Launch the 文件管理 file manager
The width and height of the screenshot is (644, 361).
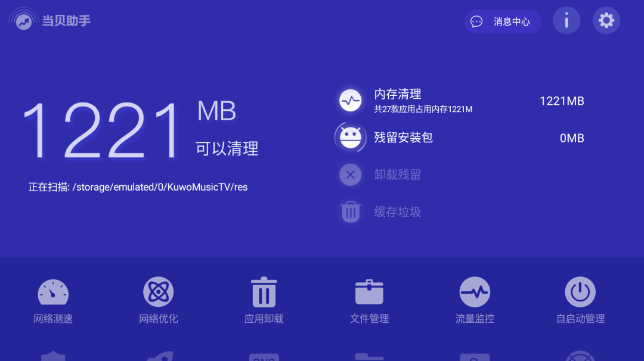369,301
